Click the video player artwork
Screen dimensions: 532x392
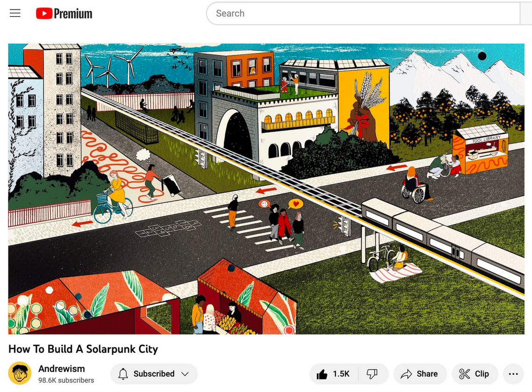point(266,189)
